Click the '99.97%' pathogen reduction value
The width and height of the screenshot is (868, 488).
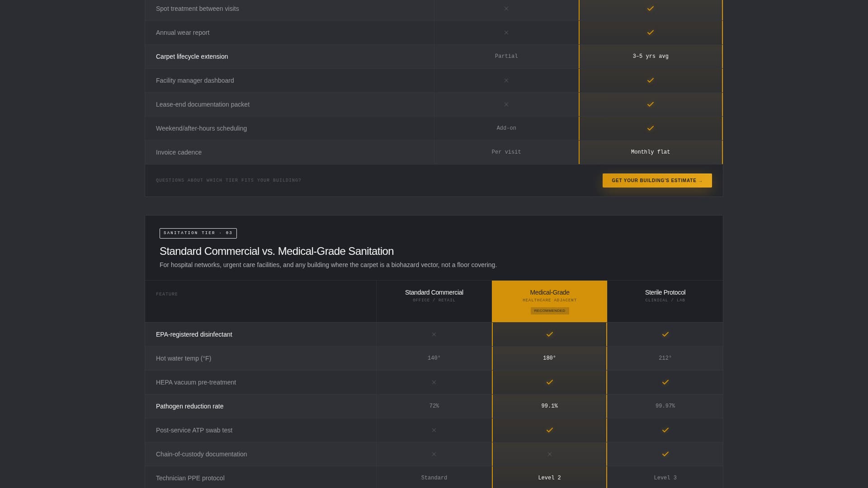pyautogui.click(x=665, y=406)
